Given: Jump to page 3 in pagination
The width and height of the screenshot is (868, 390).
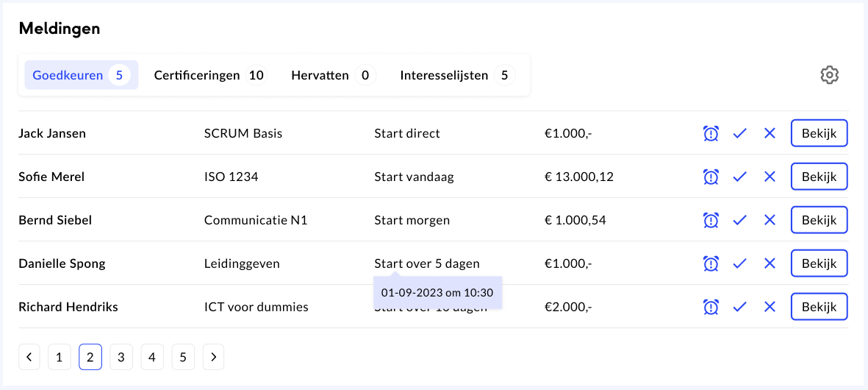Looking at the screenshot, I should click(121, 358).
